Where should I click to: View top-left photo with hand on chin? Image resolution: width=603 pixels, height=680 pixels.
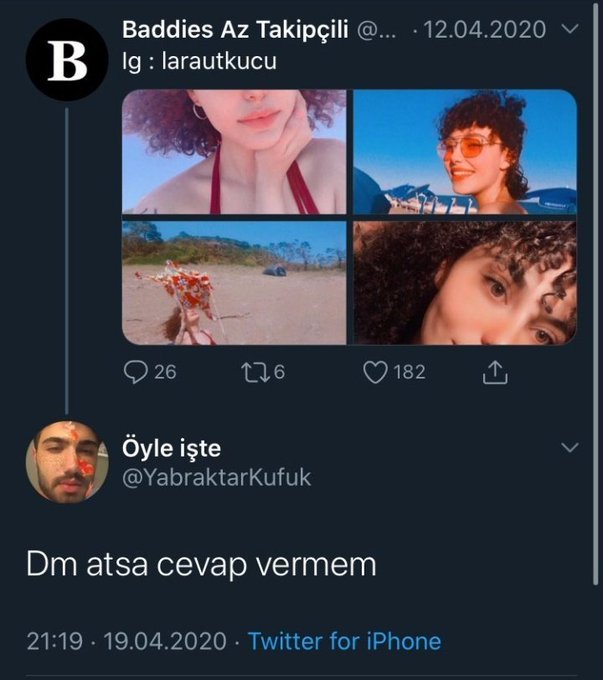click(x=234, y=152)
